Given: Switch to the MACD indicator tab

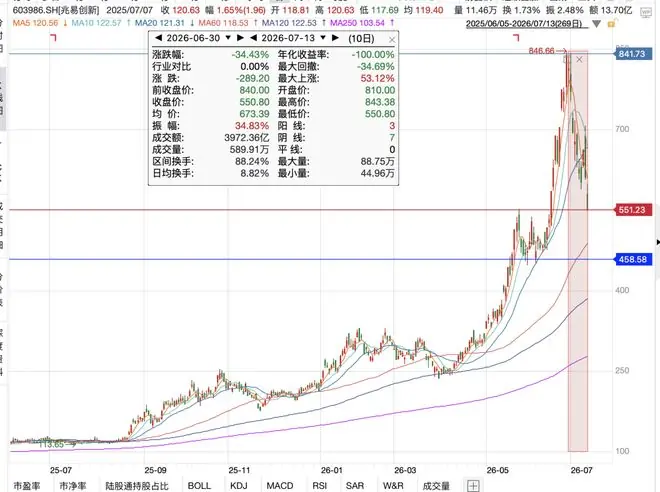Looking at the screenshot, I should click(279, 486).
